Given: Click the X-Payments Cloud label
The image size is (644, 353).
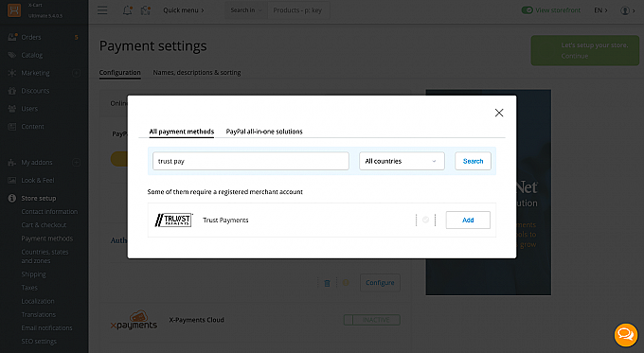Looking at the screenshot, I should (x=196, y=320).
